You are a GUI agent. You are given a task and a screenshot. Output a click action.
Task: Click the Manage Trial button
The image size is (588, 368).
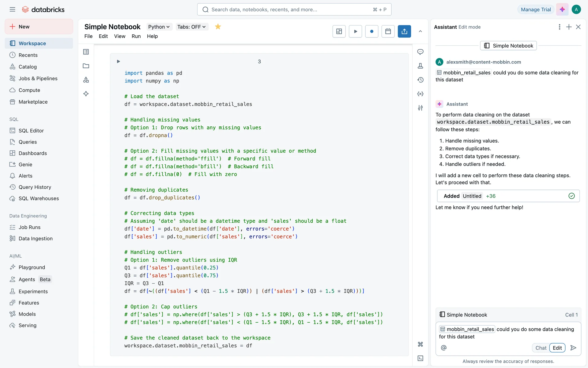[x=536, y=10]
